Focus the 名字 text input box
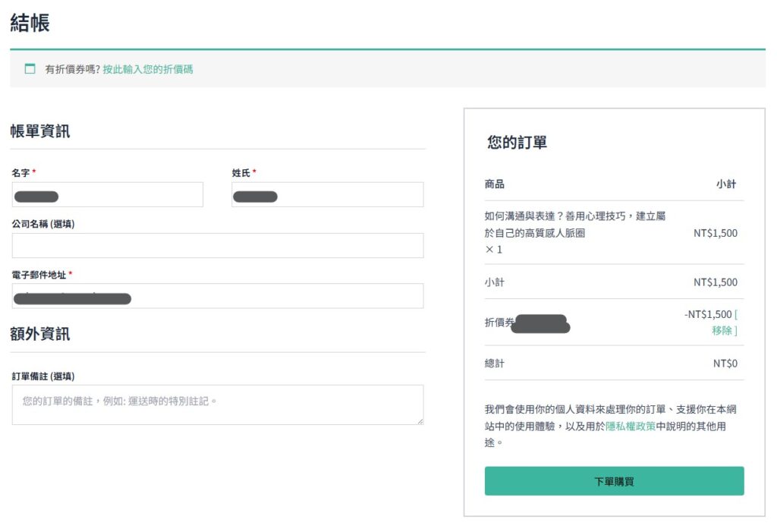This screenshot has height=532, width=777. tap(107, 195)
